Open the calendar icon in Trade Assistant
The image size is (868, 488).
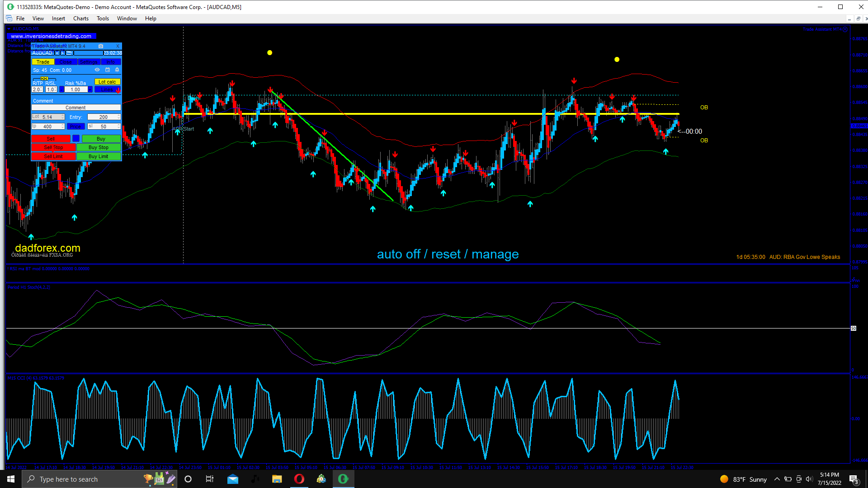click(108, 70)
